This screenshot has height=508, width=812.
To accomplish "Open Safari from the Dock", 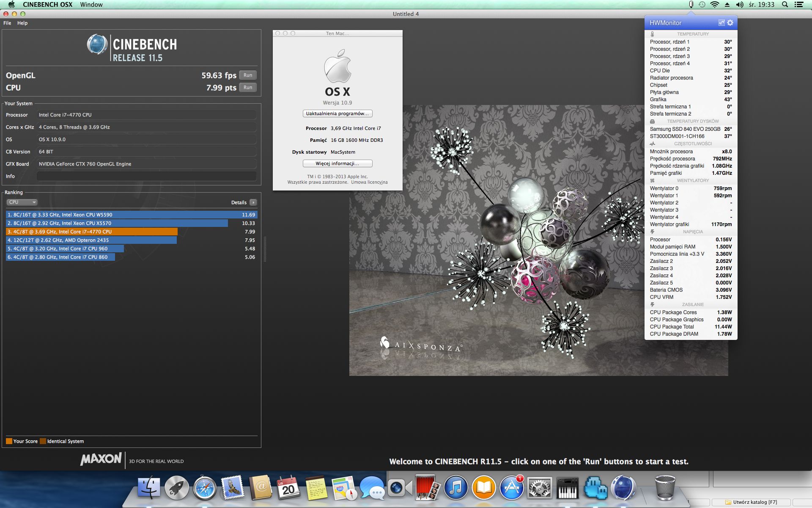I will coord(205,488).
